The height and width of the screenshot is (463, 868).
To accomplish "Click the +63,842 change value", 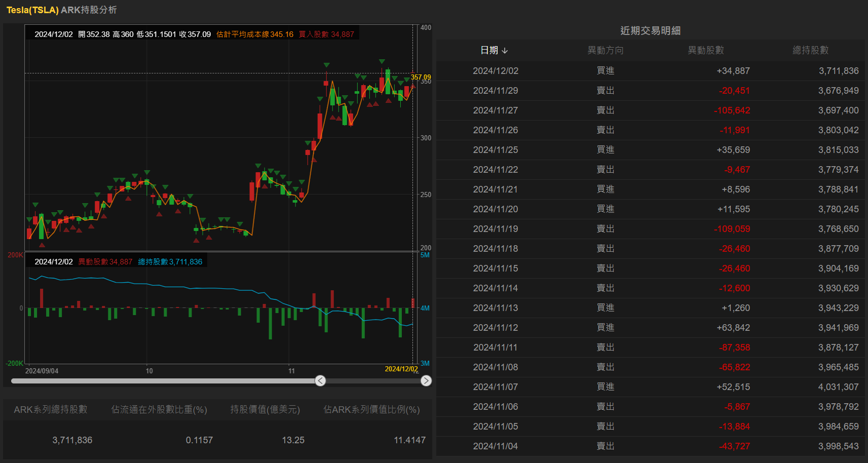I will [733, 328].
